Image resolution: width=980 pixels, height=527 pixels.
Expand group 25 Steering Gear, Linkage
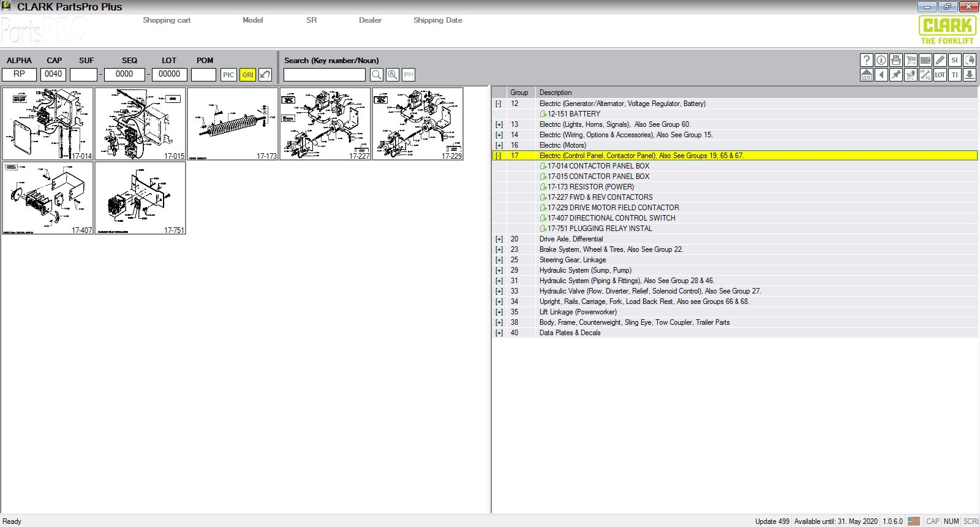pos(499,260)
